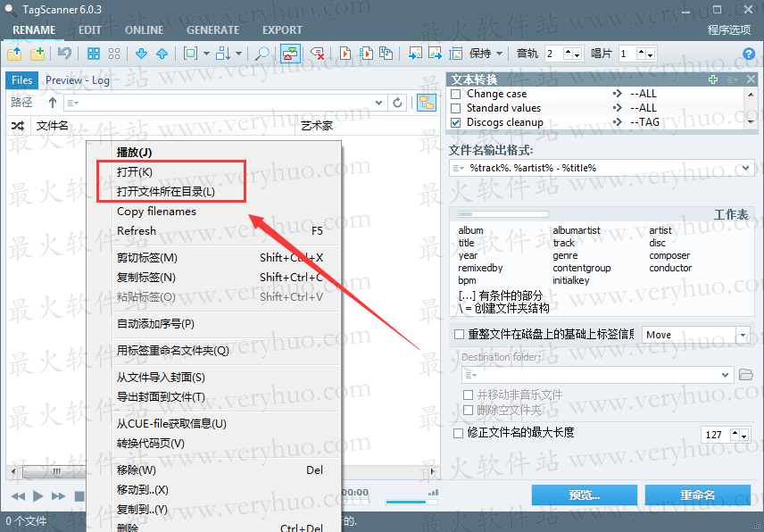This screenshot has height=532, width=764.
Task: Close the 文本转换 panel with X icon
Action: point(751,79)
